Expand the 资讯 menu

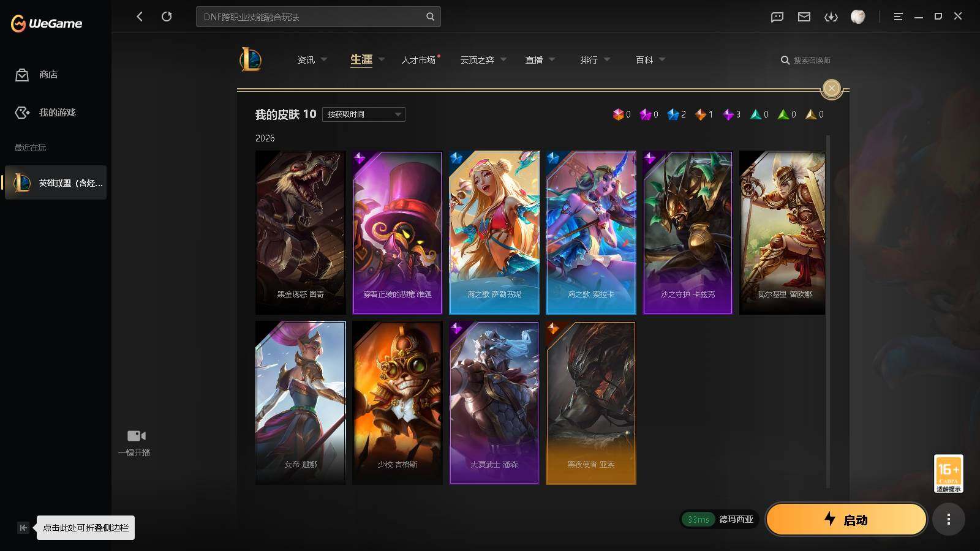(312, 60)
